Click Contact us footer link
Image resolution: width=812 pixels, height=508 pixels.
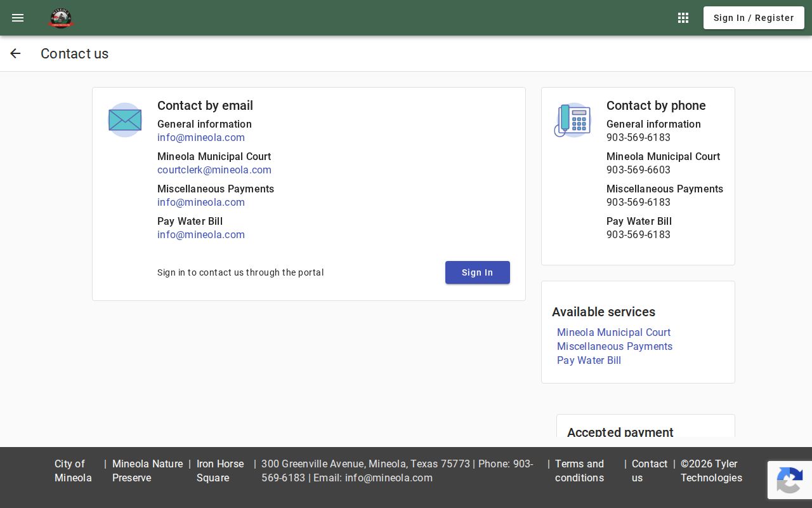(x=650, y=471)
